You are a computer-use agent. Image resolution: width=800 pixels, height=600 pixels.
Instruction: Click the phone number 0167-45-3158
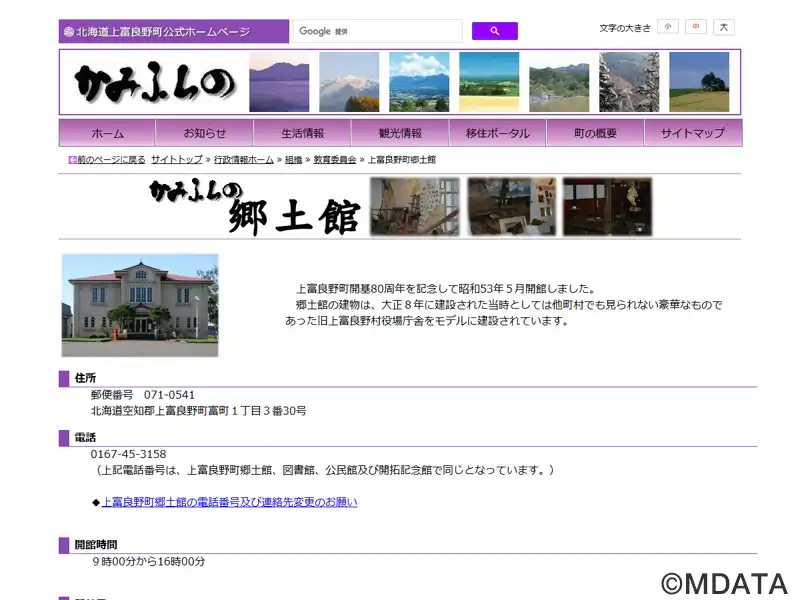[x=129, y=454]
